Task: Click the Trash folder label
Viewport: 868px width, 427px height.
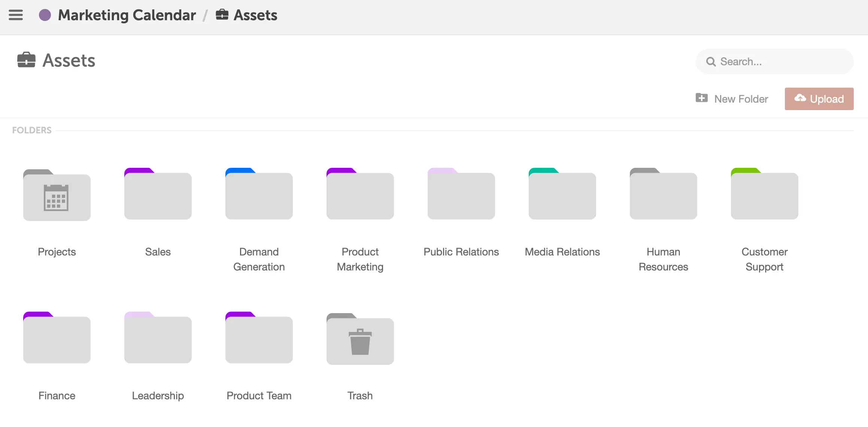Action: [x=360, y=396]
